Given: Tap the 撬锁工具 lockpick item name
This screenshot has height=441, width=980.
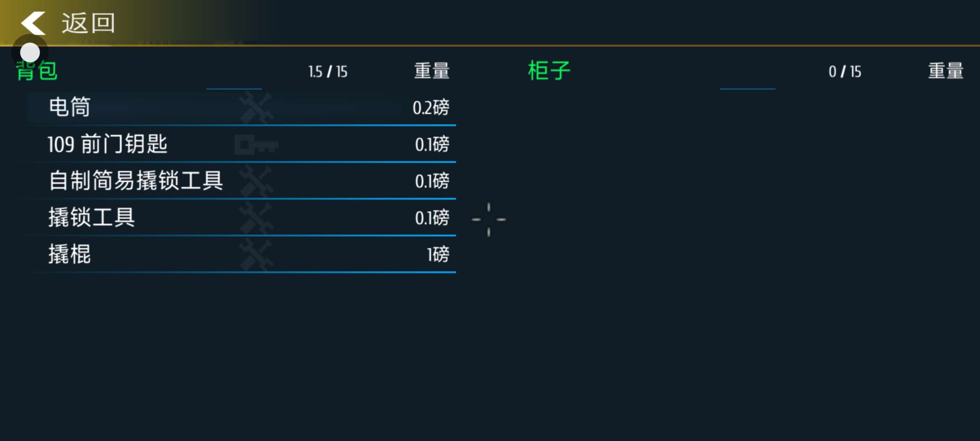Looking at the screenshot, I should pyautogui.click(x=92, y=217).
